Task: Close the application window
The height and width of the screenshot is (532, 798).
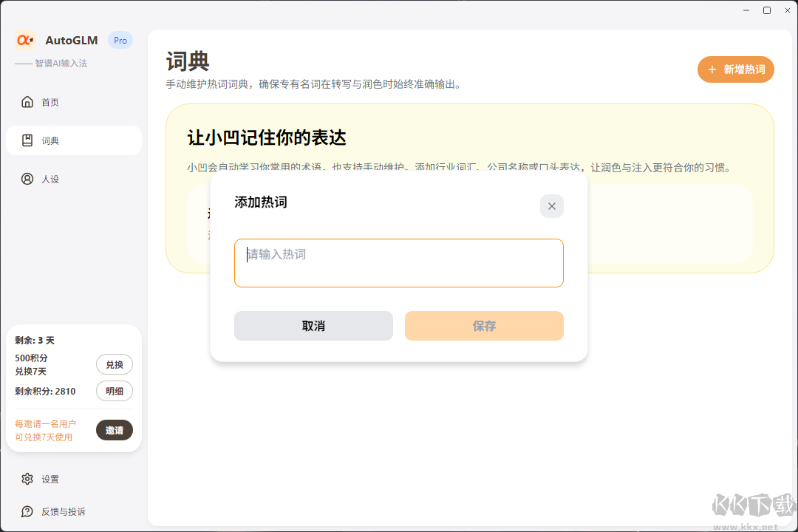Action: [x=788, y=10]
